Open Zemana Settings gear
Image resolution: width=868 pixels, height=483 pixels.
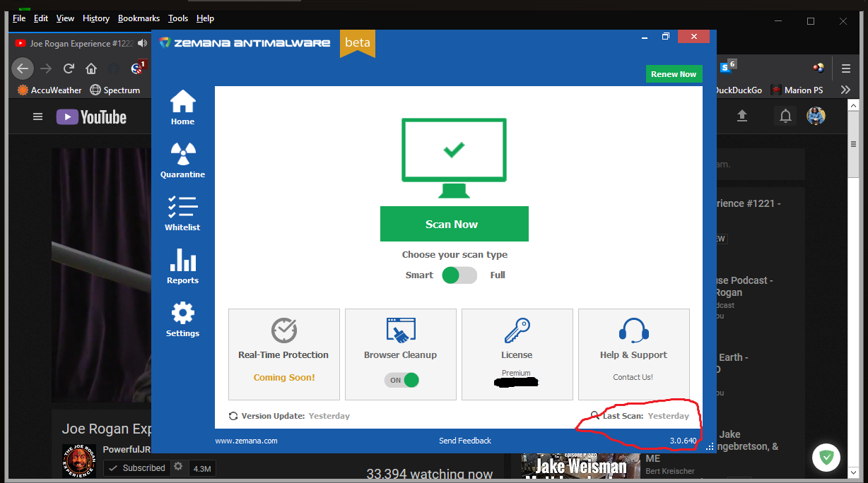[182, 319]
